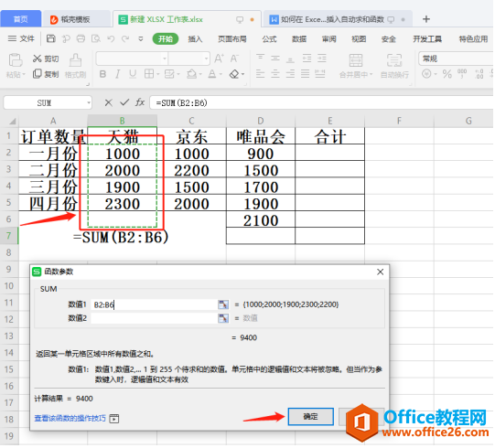Toggle bold formatting button
495x448 pixels.
coord(102,74)
